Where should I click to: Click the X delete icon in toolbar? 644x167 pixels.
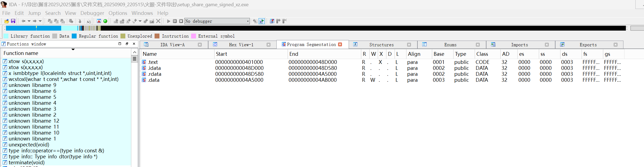tap(158, 21)
